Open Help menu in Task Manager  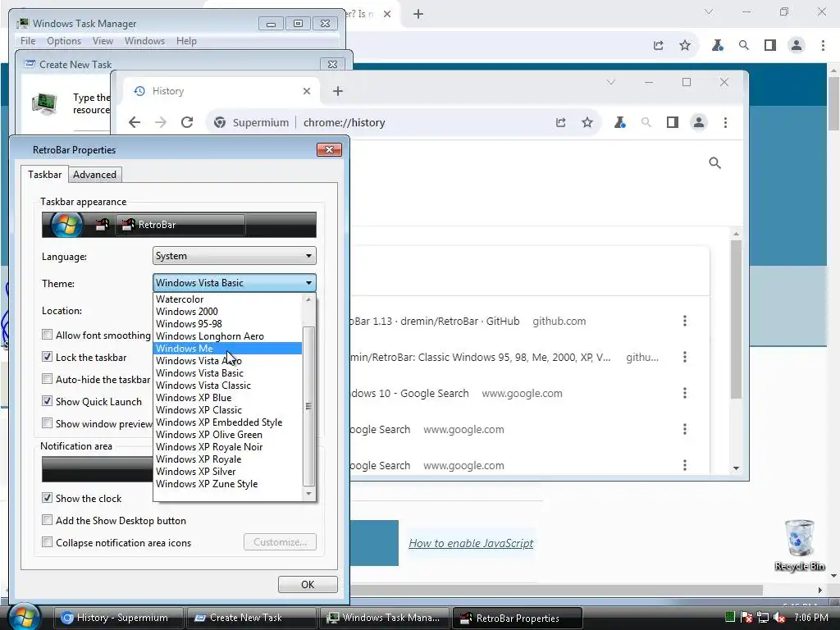pos(186,41)
